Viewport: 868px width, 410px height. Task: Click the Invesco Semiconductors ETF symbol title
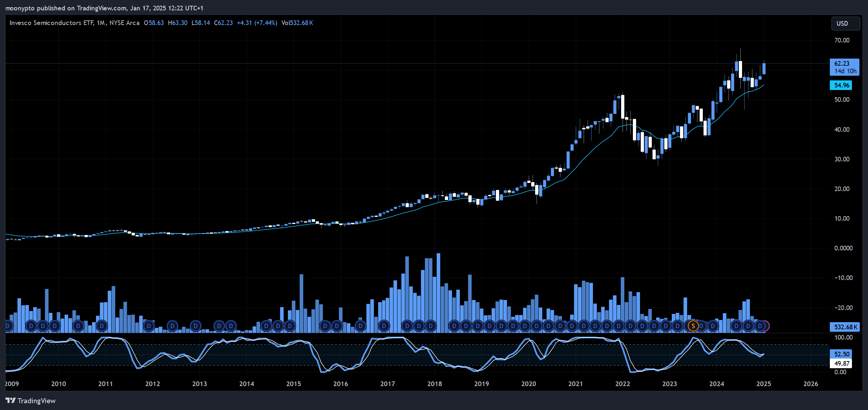[x=51, y=23]
